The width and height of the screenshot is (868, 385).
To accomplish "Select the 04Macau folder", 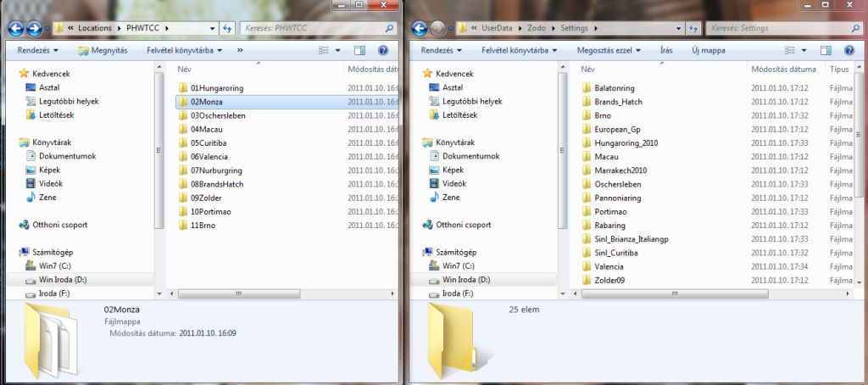I will click(206, 129).
